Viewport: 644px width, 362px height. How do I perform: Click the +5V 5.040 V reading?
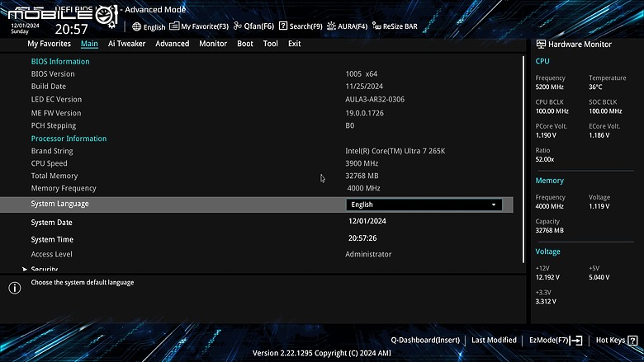[599, 278]
